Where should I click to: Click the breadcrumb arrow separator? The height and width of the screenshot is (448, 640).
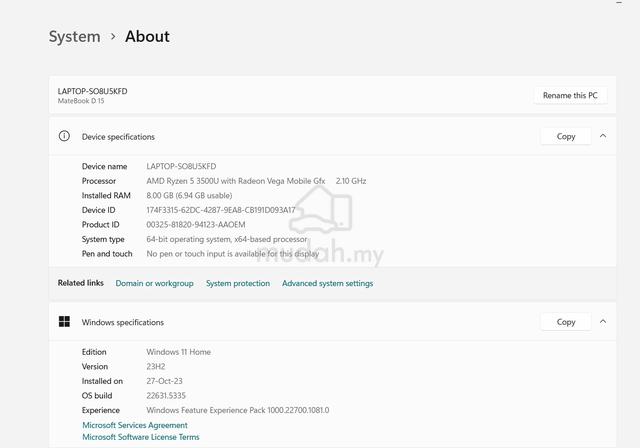point(113,37)
